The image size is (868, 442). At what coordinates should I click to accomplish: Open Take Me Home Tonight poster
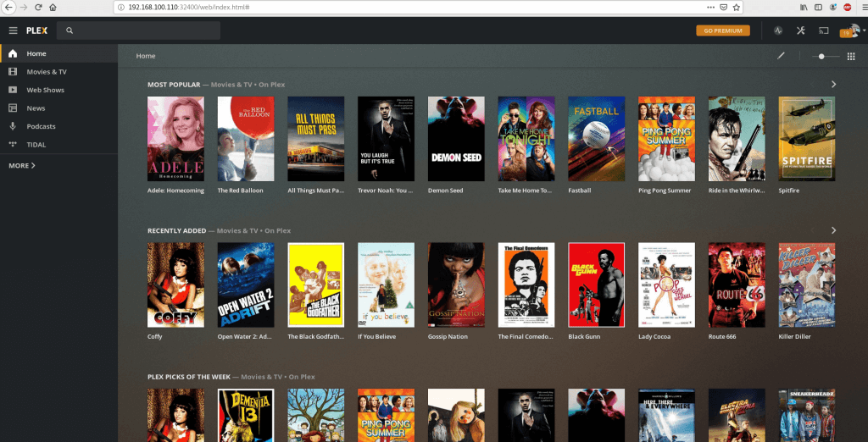click(x=526, y=139)
